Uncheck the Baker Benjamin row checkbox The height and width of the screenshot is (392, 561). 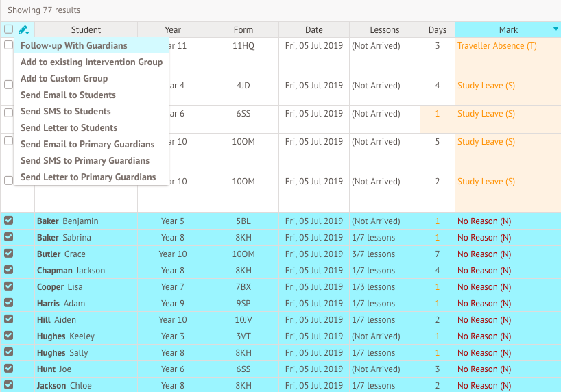pyautogui.click(x=8, y=221)
